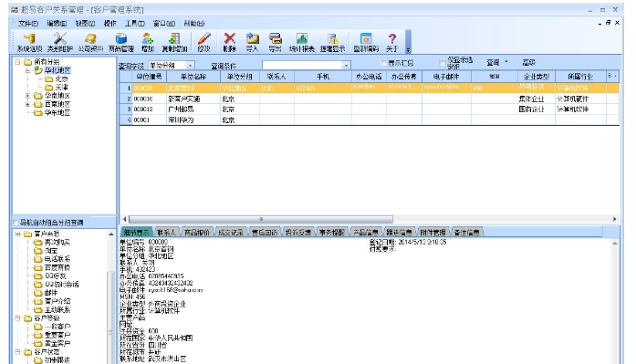
Task: Click the horizontal scrollbar under the grid
Action: (x=370, y=219)
